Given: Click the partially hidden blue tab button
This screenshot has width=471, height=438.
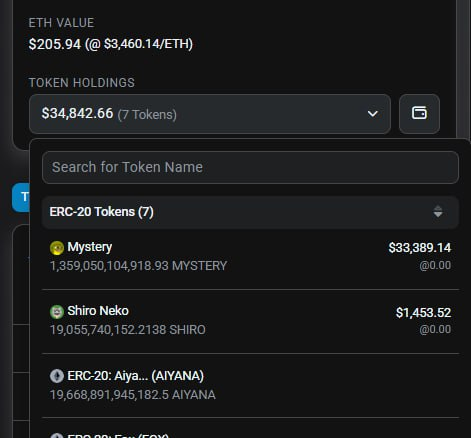Looking at the screenshot, I should [21, 197].
